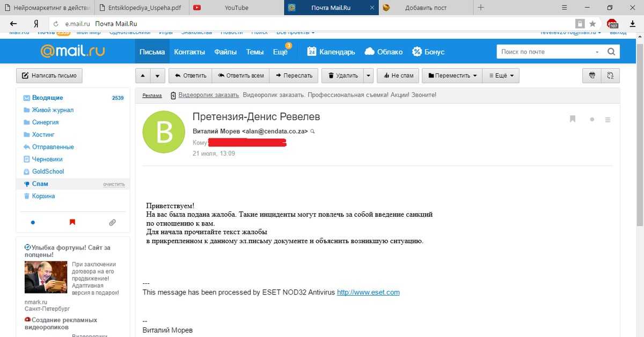This screenshot has width=644, height=337.
Task: Switch to the 'Нейромаркетинг' browser tab
Action: (48, 8)
